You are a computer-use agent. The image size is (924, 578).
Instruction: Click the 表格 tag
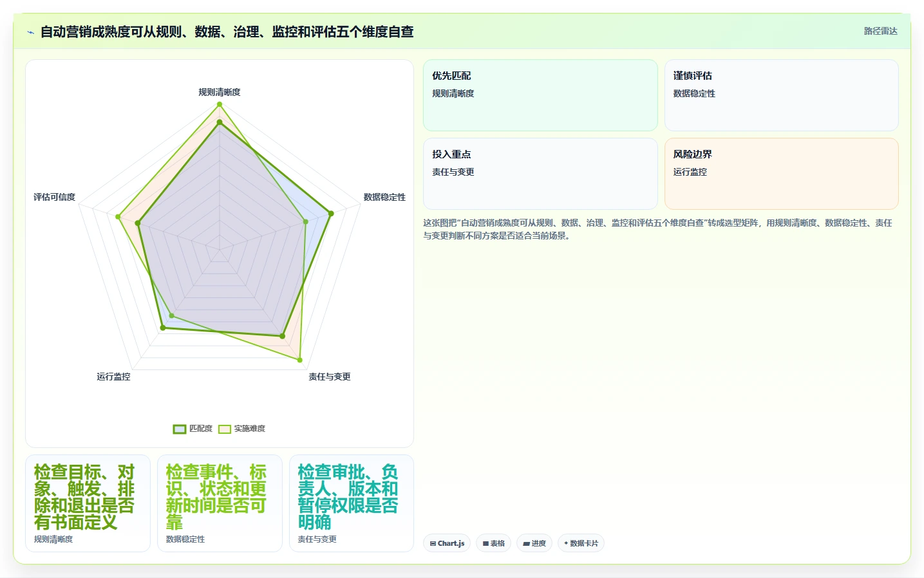pyautogui.click(x=494, y=543)
